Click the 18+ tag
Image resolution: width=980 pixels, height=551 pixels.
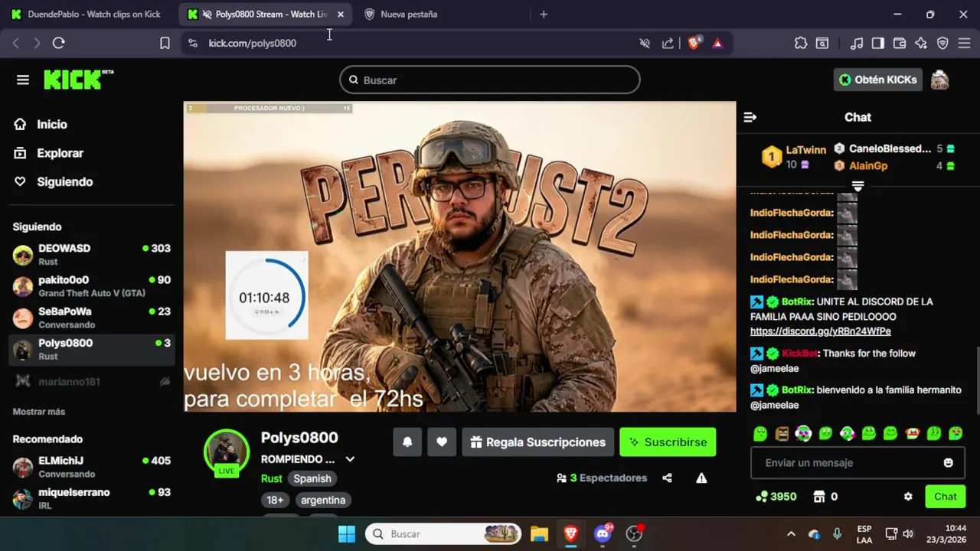point(275,500)
